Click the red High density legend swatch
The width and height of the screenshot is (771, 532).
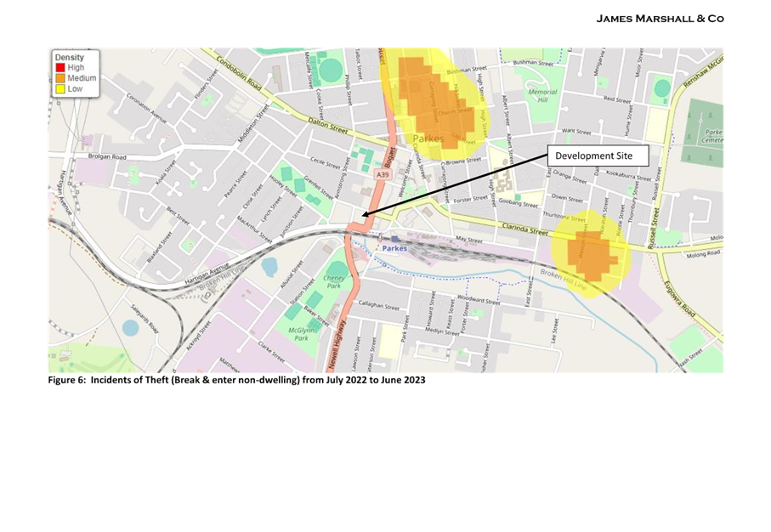click(x=60, y=67)
